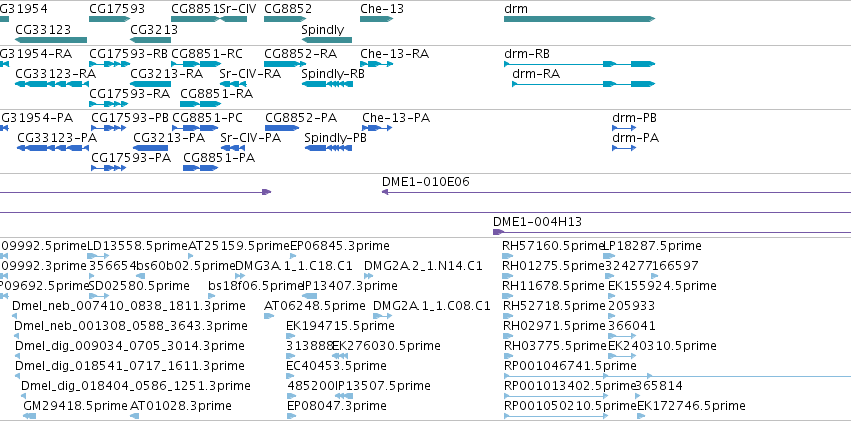Screen dimensions: 851x421
Task: Click the Spindly-RB transcript glyph
Action: pos(327,84)
